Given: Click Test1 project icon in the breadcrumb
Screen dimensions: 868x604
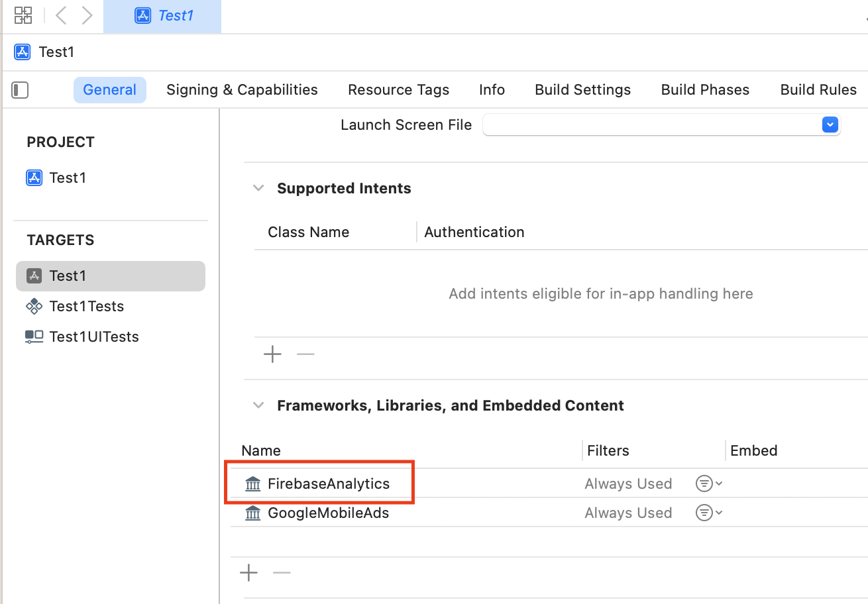Looking at the screenshot, I should coord(22,52).
